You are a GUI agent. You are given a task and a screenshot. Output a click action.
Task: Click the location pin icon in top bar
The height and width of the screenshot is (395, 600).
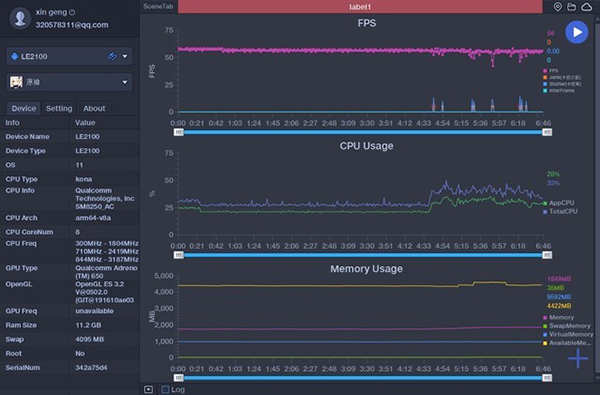[558, 7]
